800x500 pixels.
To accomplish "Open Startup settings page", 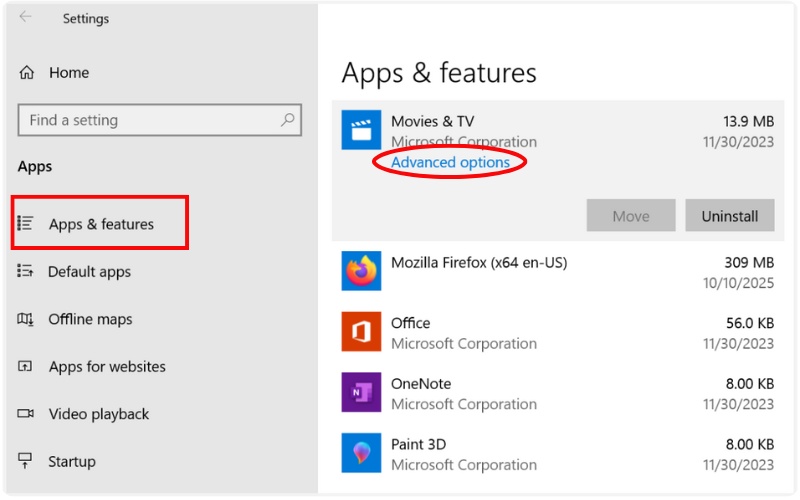I will point(72,461).
